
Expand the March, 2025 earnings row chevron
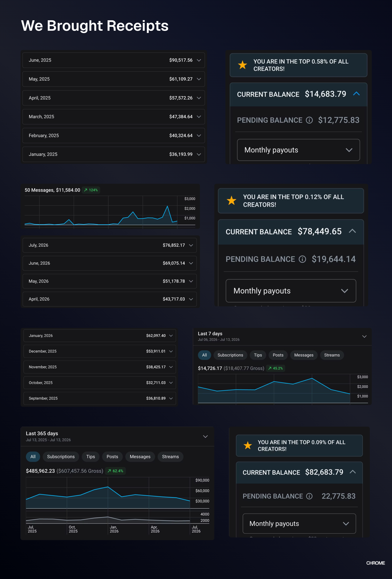pos(199,117)
